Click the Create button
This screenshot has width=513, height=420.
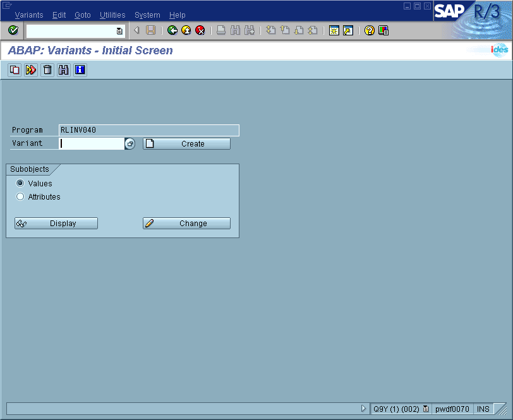pyautogui.click(x=186, y=144)
